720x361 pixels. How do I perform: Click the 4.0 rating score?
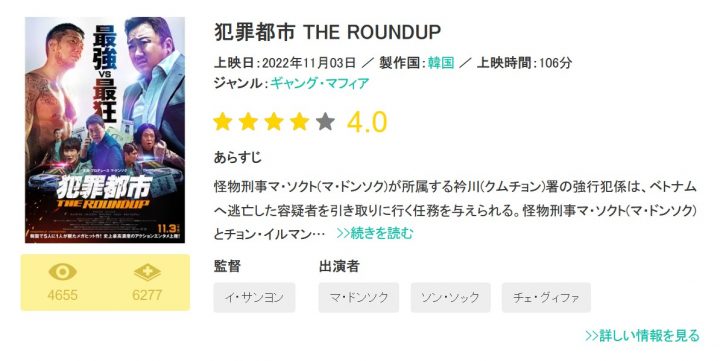click(x=367, y=123)
